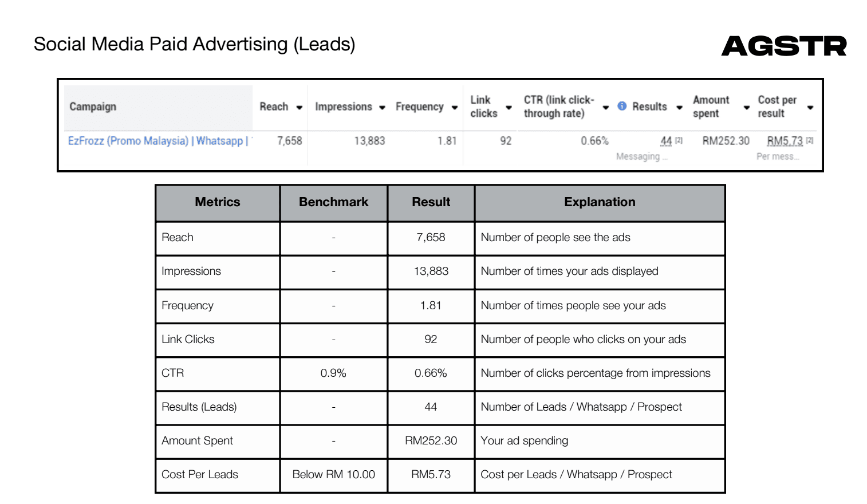Click the 'Below RM 10.00' benchmark cell
Screen dimensions: 867x504
[x=334, y=475]
